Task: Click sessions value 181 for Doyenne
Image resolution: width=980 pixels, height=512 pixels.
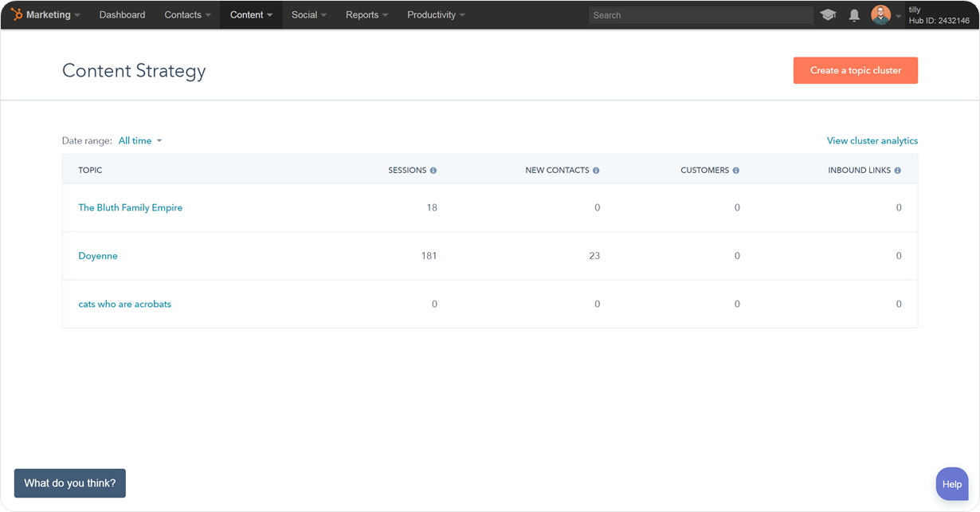Action: (x=429, y=256)
